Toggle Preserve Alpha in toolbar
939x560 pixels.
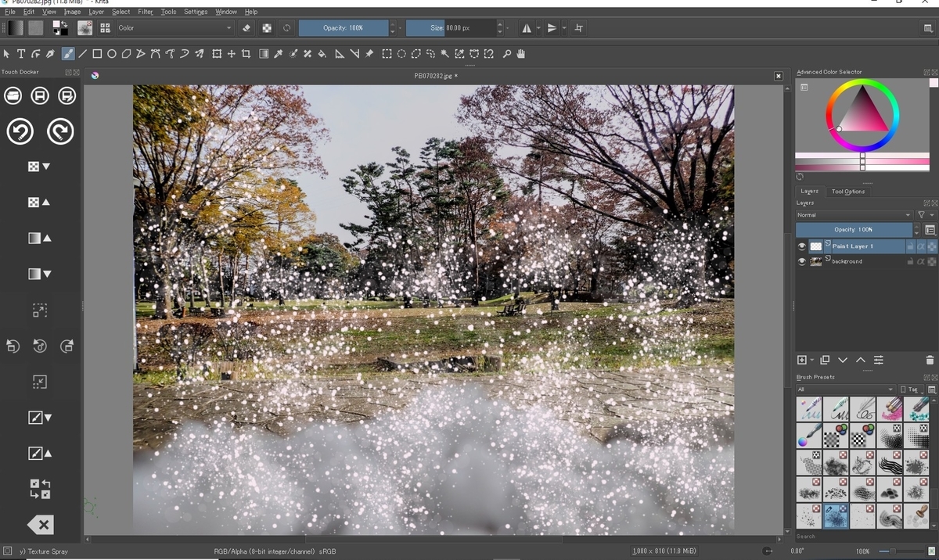click(x=267, y=27)
